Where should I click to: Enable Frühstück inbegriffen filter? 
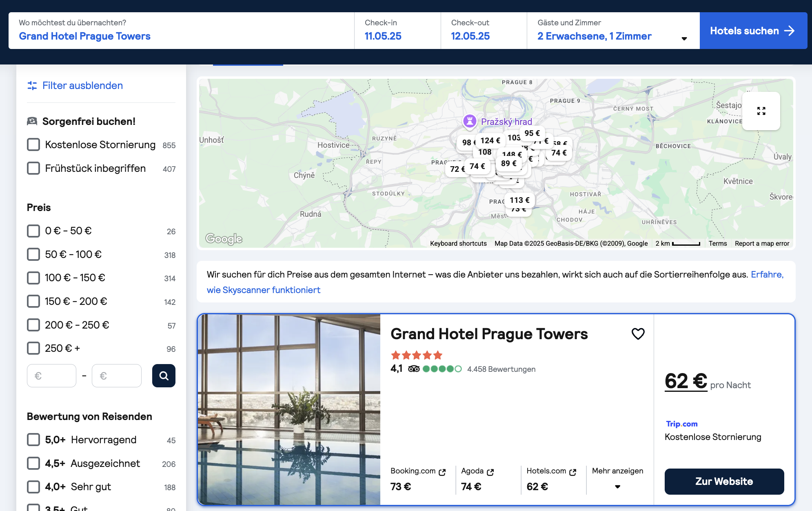pyautogui.click(x=33, y=168)
